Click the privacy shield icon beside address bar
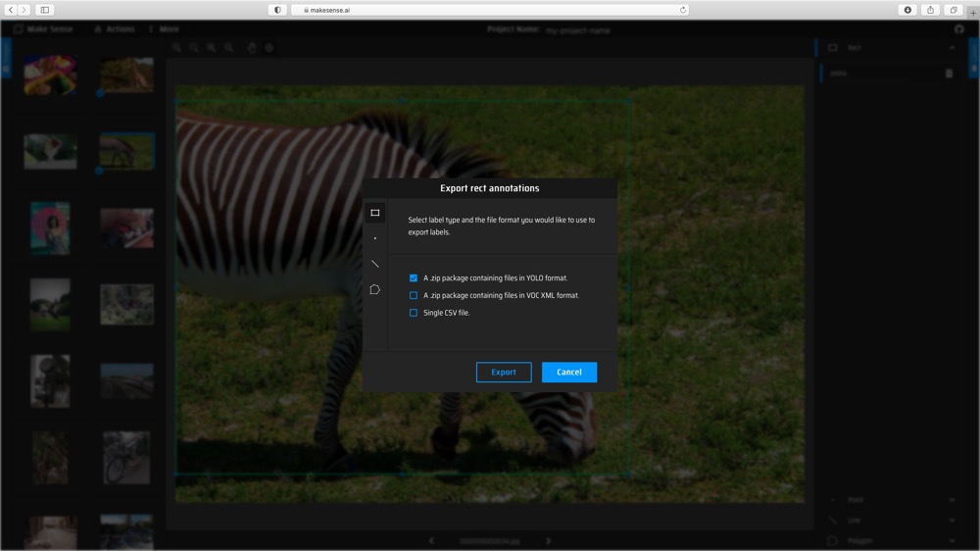The image size is (980, 551). point(277,10)
